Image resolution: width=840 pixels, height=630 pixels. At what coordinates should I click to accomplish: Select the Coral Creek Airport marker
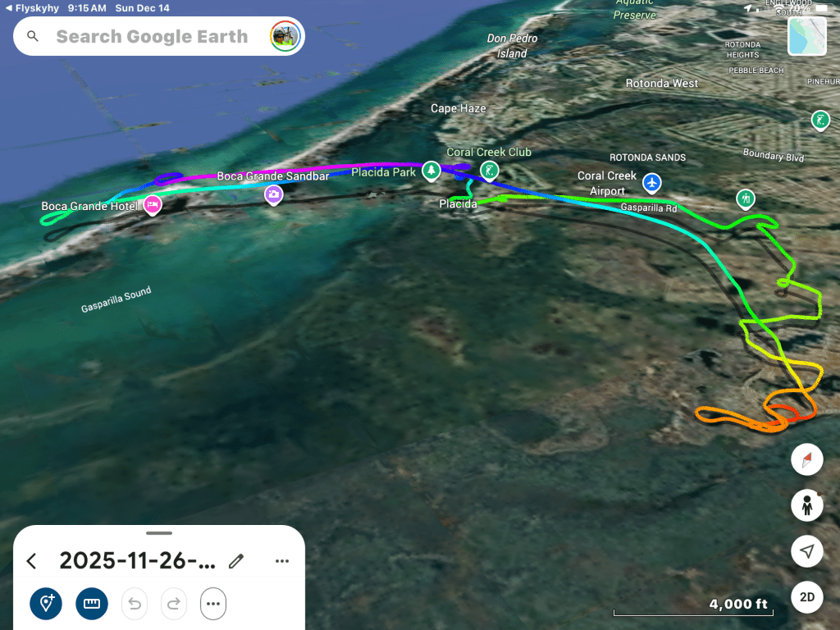(x=651, y=183)
